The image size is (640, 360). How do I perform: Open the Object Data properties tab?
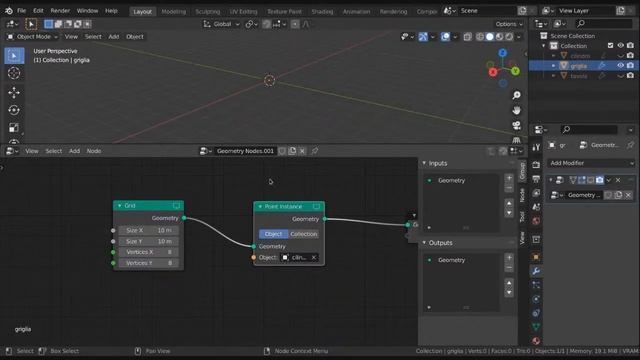[536, 327]
